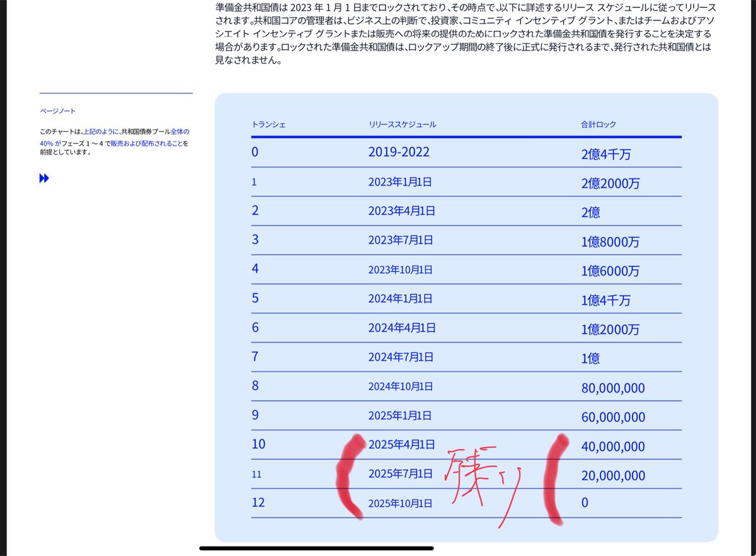Click tranche number 6 in the first column
The width and height of the screenshot is (756, 556).
pyautogui.click(x=255, y=327)
